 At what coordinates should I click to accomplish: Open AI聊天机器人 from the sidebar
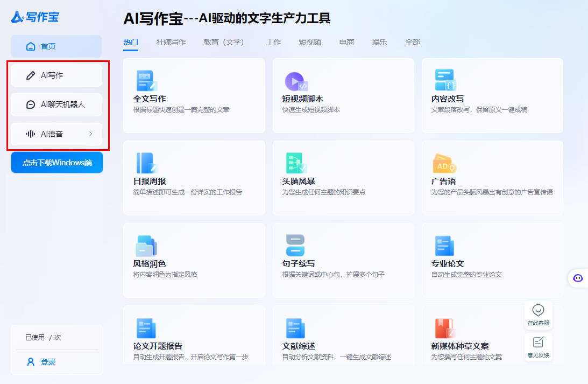(x=56, y=104)
